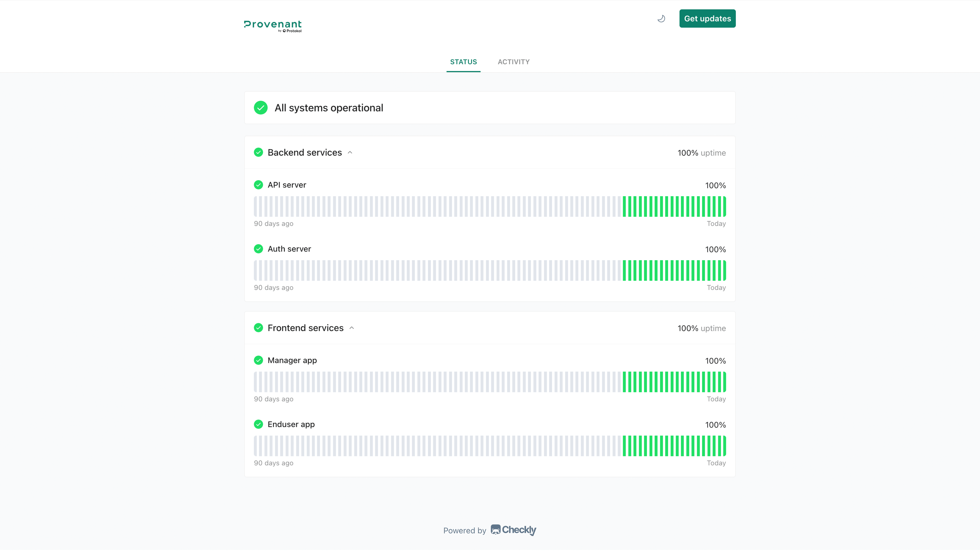Click the All systems operational check icon

tap(261, 108)
